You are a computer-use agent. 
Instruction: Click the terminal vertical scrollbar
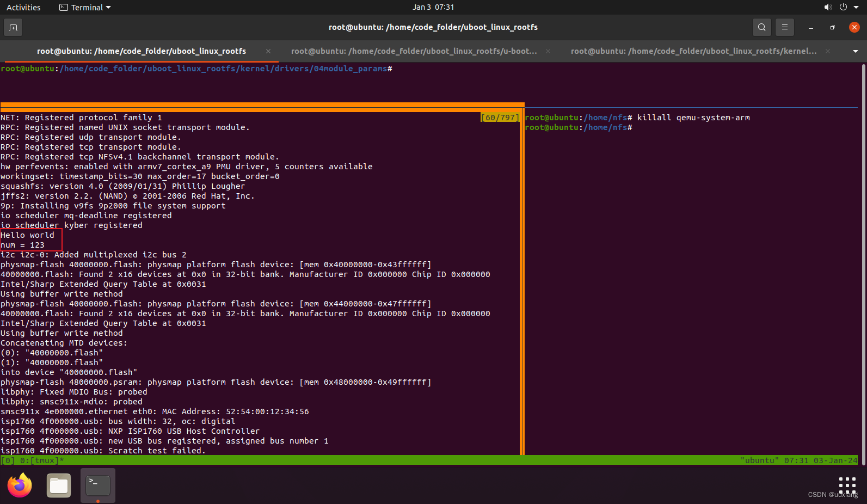(x=864, y=264)
